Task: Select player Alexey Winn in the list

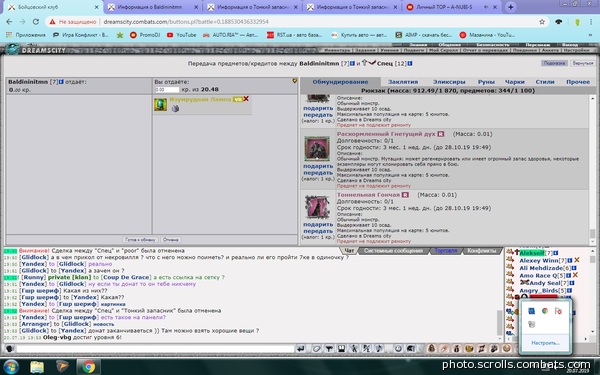Action: coord(539,261)
